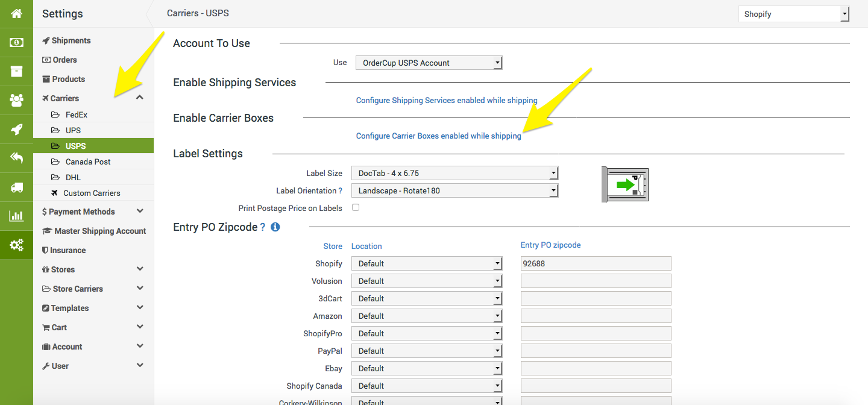Viewport: 868px width, 405px height.
Task: Open Insurance settings
Action: pos(64,250)
